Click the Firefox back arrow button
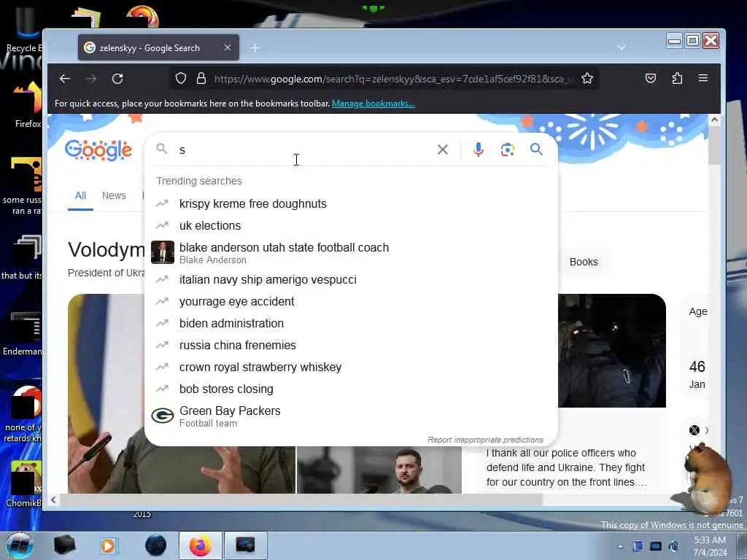Viewport: 747px width, 560px height. click(65, 79)
